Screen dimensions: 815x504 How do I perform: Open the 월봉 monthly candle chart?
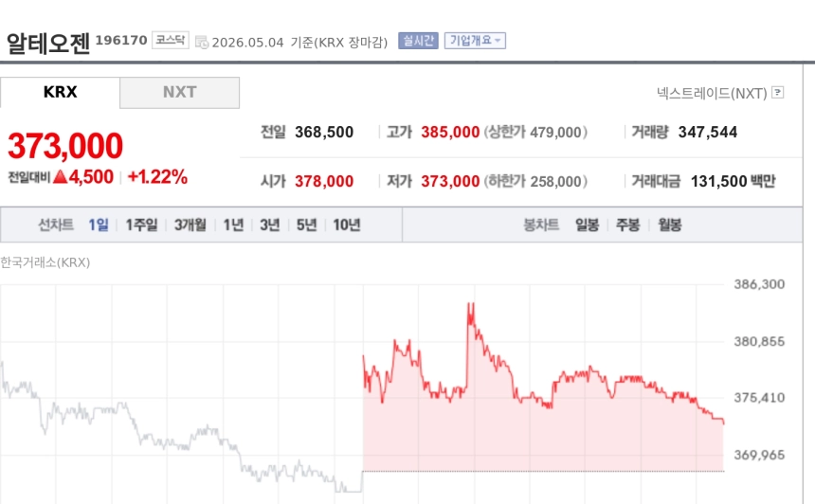(669, 225)
